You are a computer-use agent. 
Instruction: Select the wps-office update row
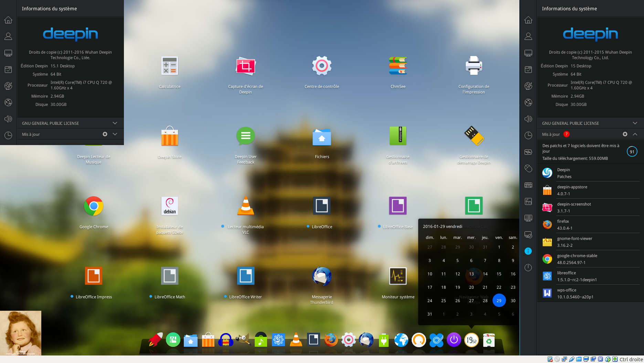tap(590, 293)
